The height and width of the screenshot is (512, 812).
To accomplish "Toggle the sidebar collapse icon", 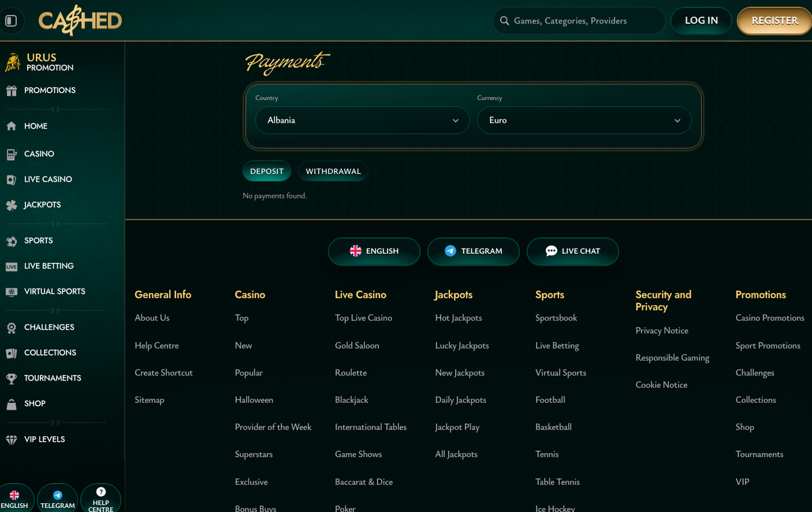I will click(x=11, y=21).
